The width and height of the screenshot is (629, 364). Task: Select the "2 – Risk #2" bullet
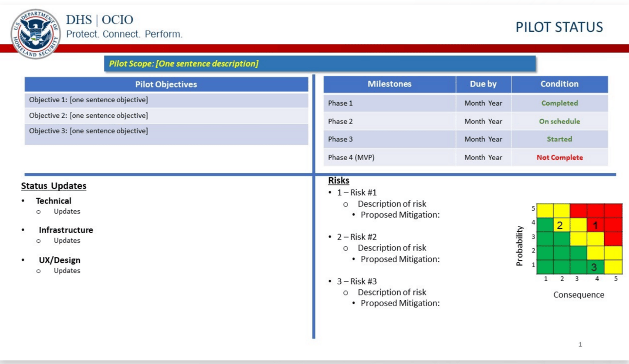(x=357, y=237)
